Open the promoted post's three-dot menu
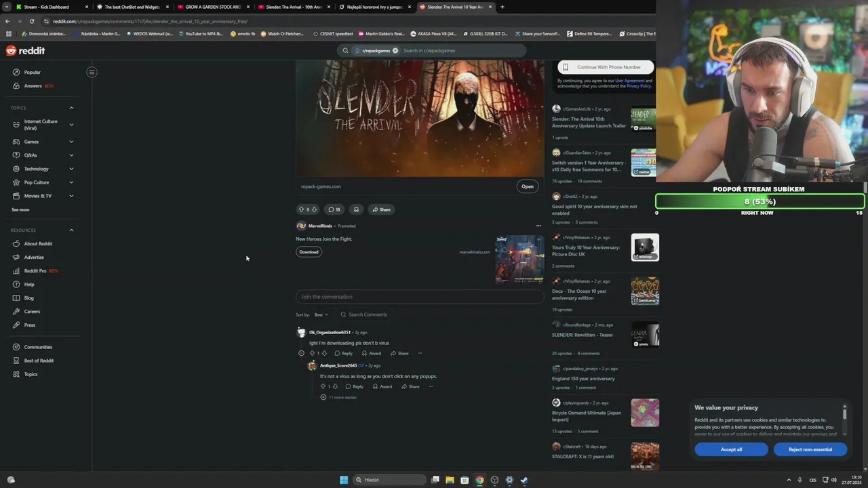The height and width of the screenshot is (488, 868). click(x=538, y=226)
